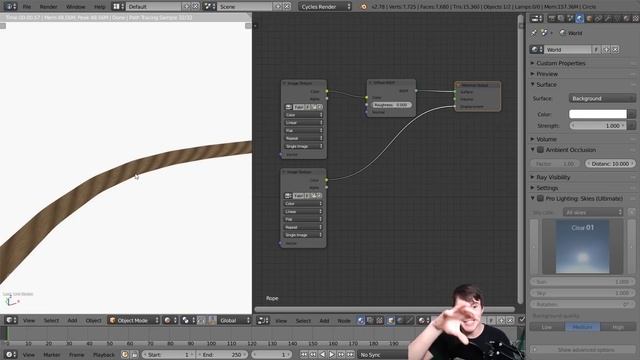
Task: Click the image browse icon on the top Image Texture node
Action: point(289,107)
